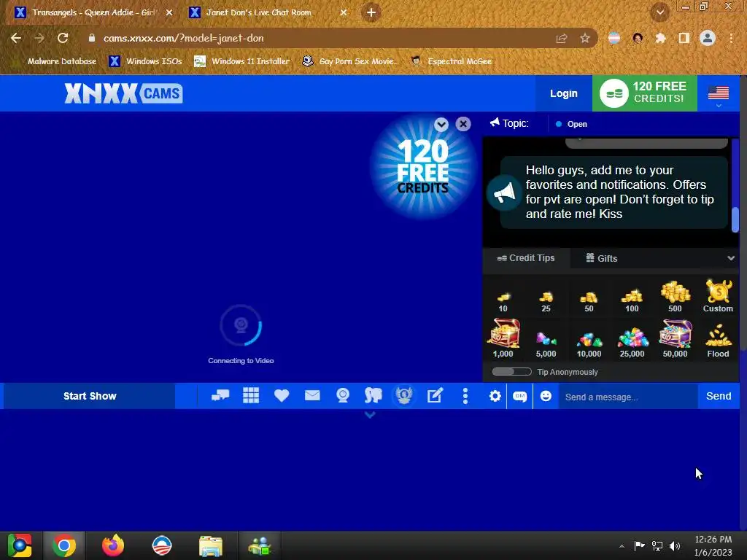747x560 pixels.
Task: Click the elephant icon in toolbar
Action: pos(373,395)
